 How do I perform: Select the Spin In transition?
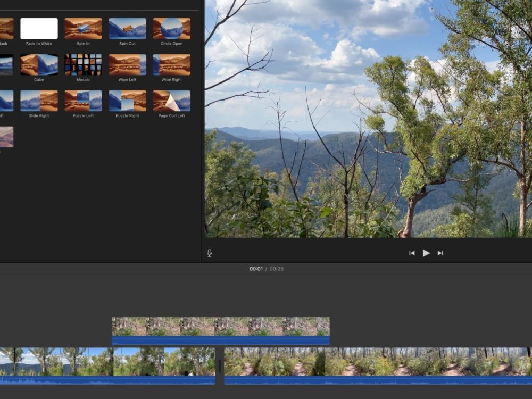83,29
